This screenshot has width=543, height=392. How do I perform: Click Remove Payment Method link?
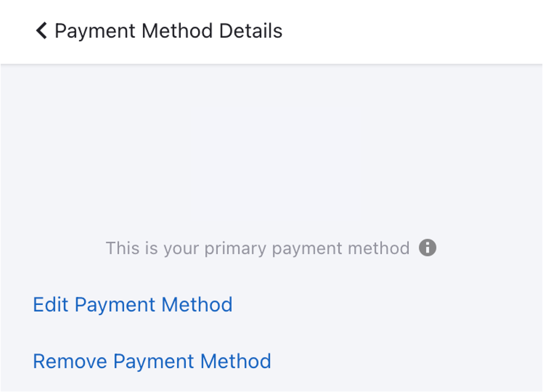tap(152, 361)
